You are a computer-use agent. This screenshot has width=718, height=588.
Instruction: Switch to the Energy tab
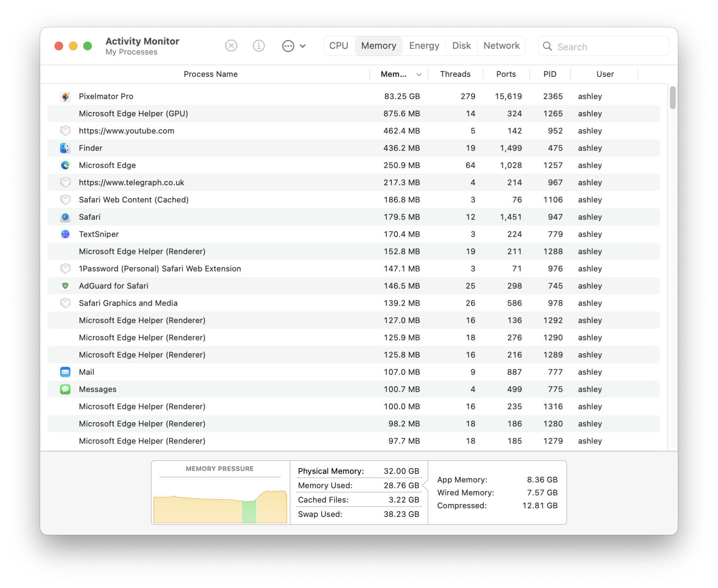click(x=424, y=46)
